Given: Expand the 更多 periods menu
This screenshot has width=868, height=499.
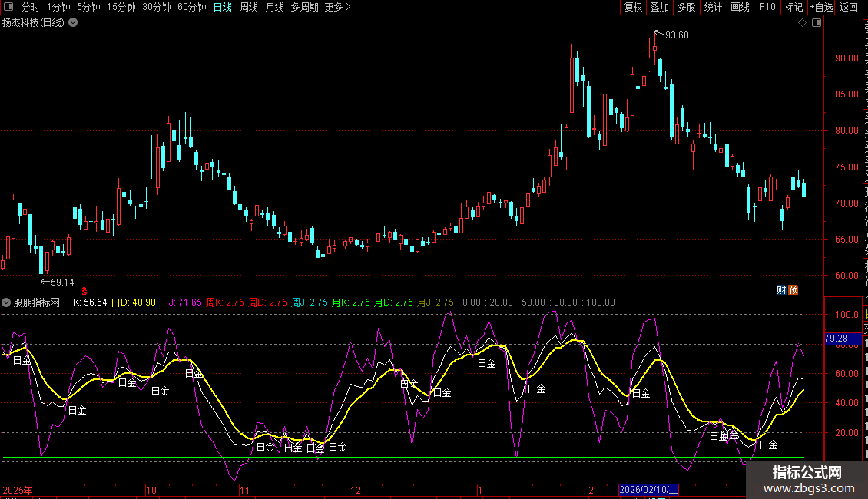Looking at the screenshot, I should pyautogui.click(x=337, y=8).
